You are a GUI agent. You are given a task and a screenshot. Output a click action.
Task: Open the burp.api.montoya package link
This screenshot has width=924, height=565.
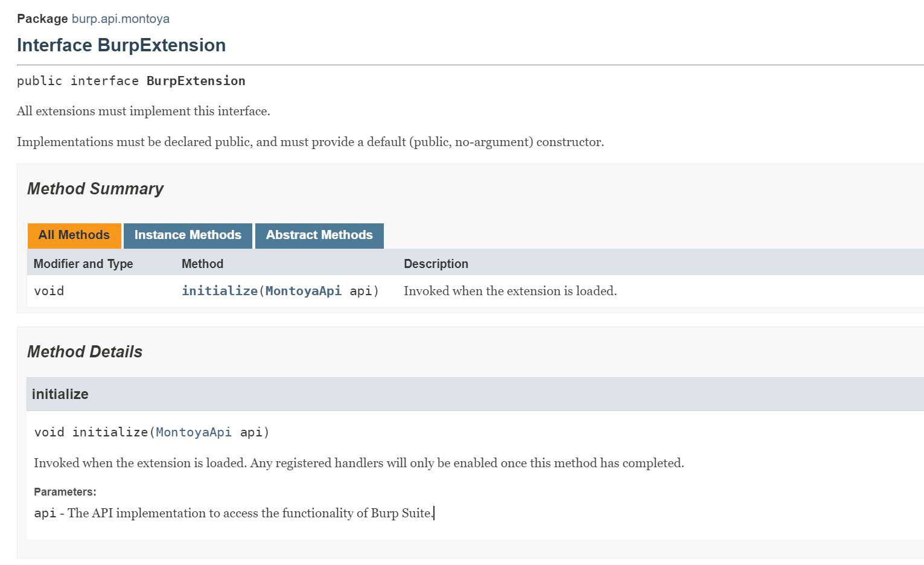[120, 19]
